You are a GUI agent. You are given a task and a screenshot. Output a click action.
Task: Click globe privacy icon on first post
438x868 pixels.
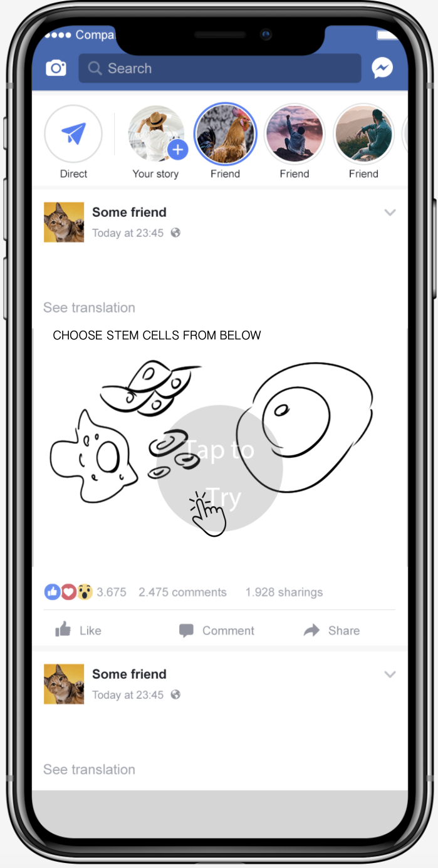coord(175,232)
